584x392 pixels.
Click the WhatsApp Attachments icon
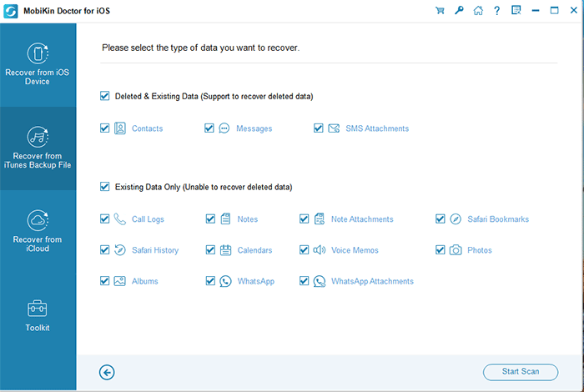(320, 281)
